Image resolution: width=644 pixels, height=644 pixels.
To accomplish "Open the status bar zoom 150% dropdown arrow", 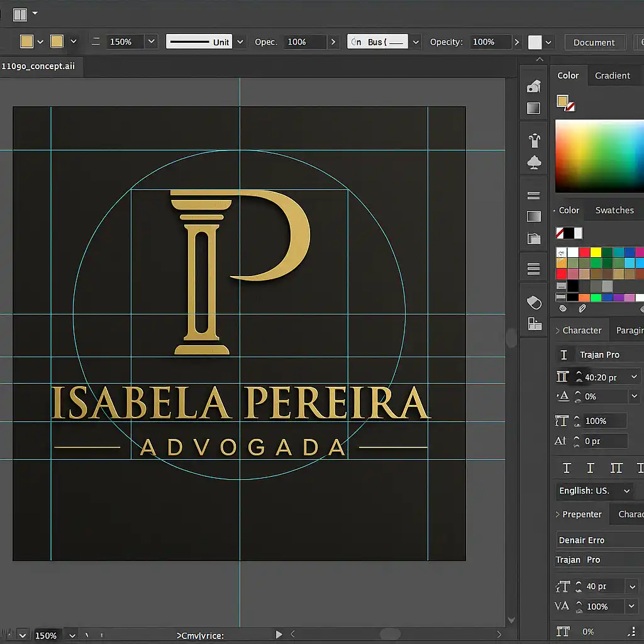I will pyautogui.click(x=72, y=635).
